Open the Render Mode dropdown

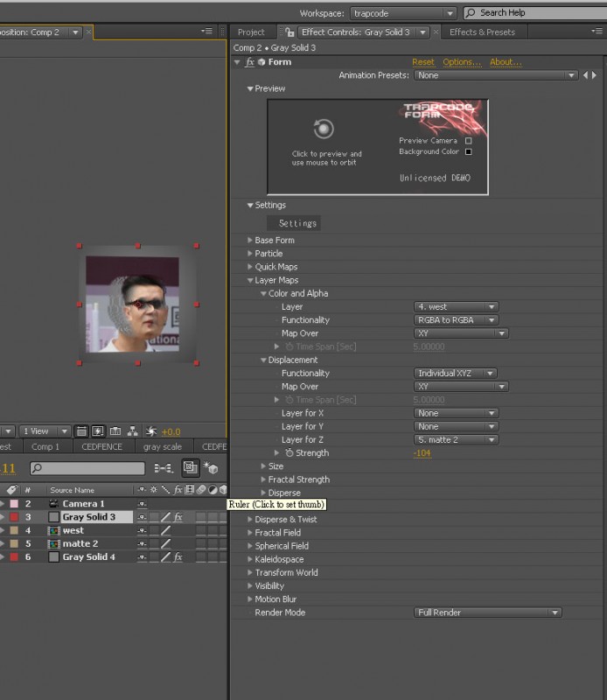click(x=487, y=612)
